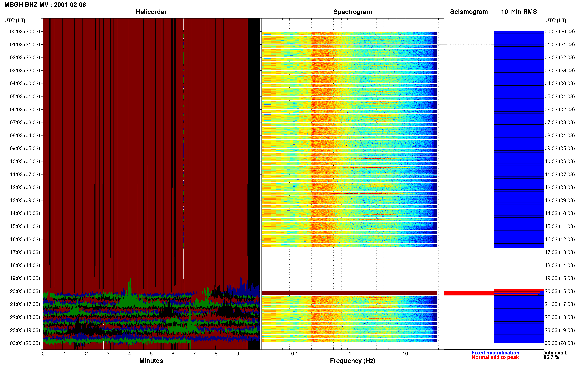This screenshot has width=588, height=368.
Task: Click right time label 18:03 (14:03)
Action: pyautogui.click(x=560, y=265)
